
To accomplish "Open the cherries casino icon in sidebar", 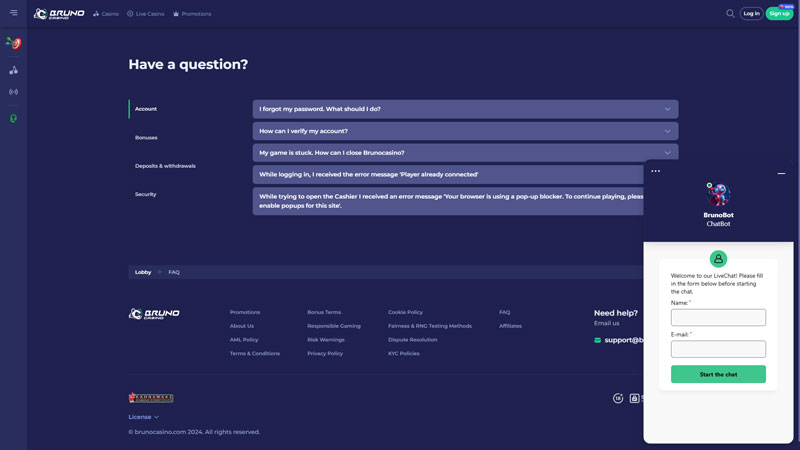I will pyautogui.click(x=14, y=70).
